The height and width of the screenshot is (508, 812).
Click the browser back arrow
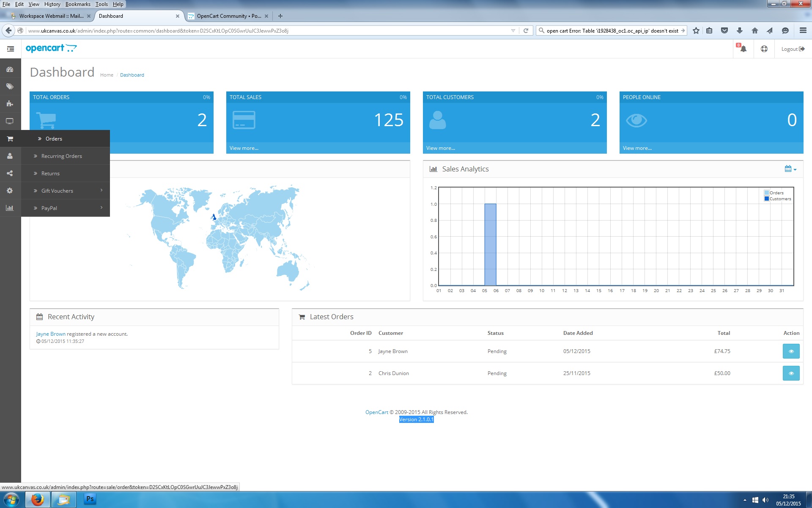8,30
